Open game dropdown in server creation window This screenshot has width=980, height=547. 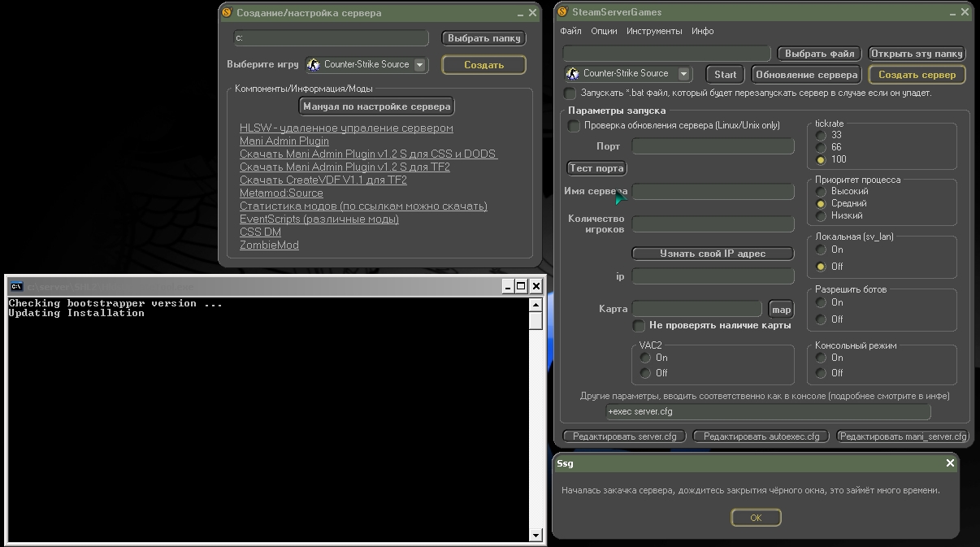tap(419, 65)
